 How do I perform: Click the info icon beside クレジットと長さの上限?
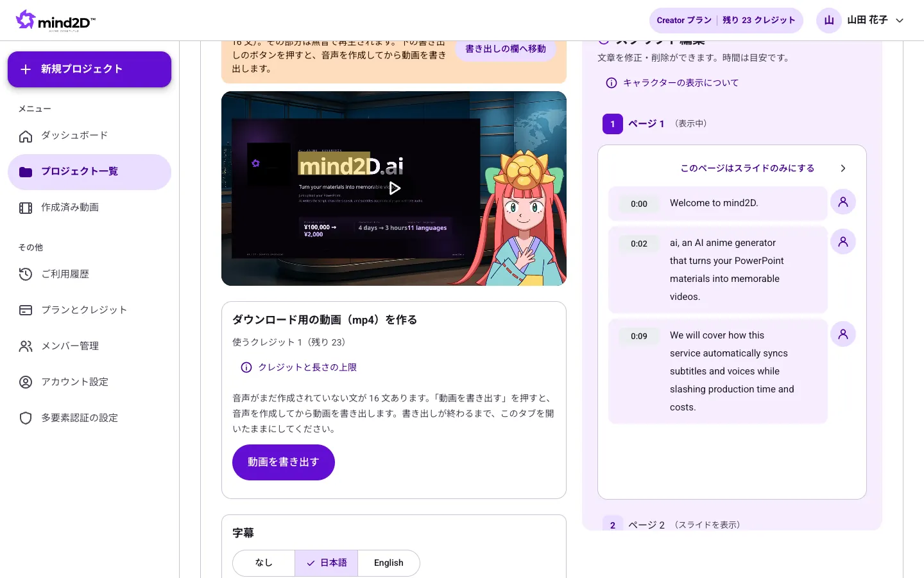(x=246, y=367)
